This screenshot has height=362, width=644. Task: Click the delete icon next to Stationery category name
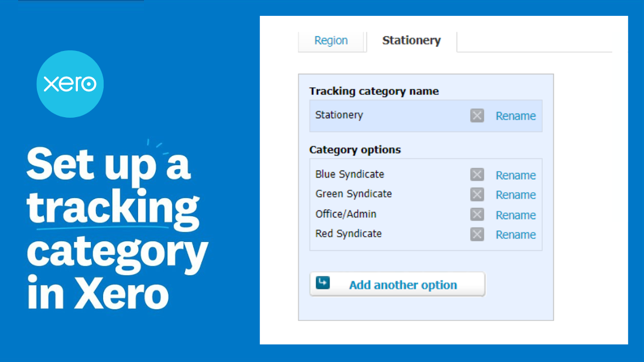[x=477, y=115]
